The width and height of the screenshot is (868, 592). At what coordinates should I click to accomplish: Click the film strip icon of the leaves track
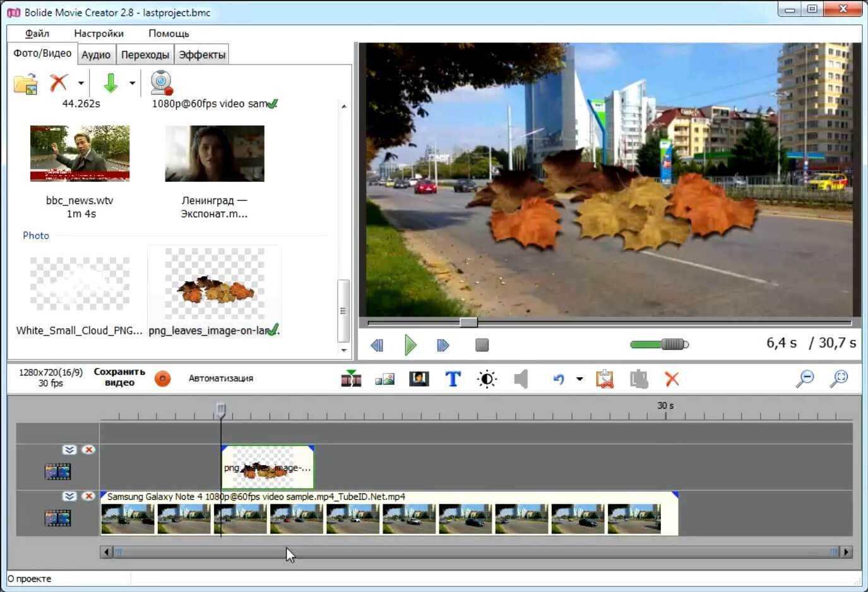coord(57,471)
